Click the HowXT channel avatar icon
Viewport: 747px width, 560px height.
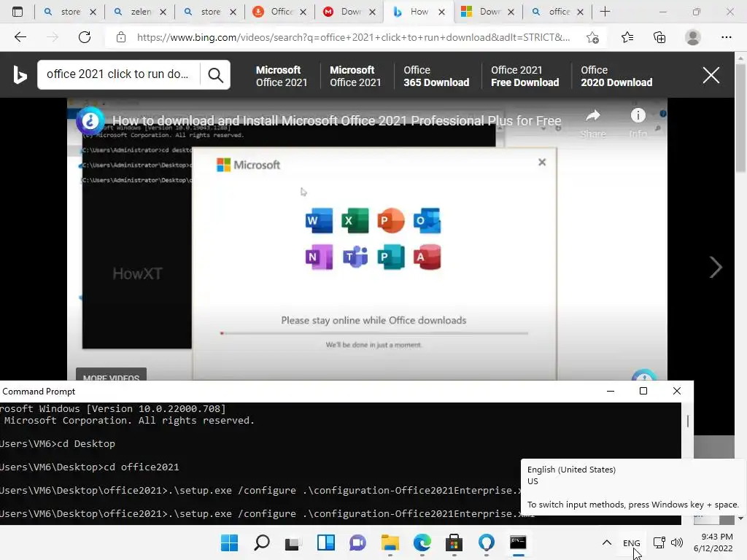[x=90, y=121]
